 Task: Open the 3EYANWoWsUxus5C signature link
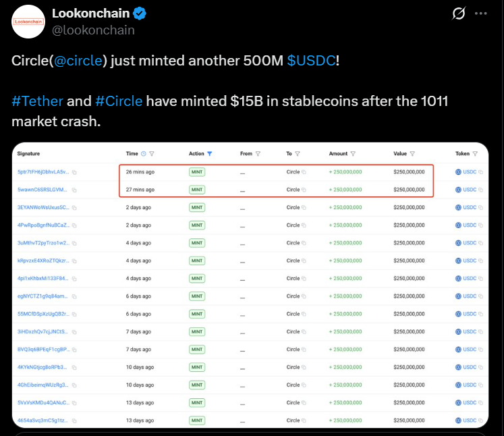click(43, 207)
